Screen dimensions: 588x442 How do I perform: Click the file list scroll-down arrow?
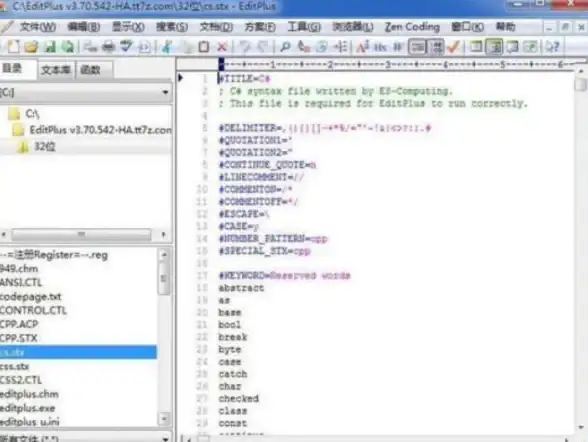(164, 419)
